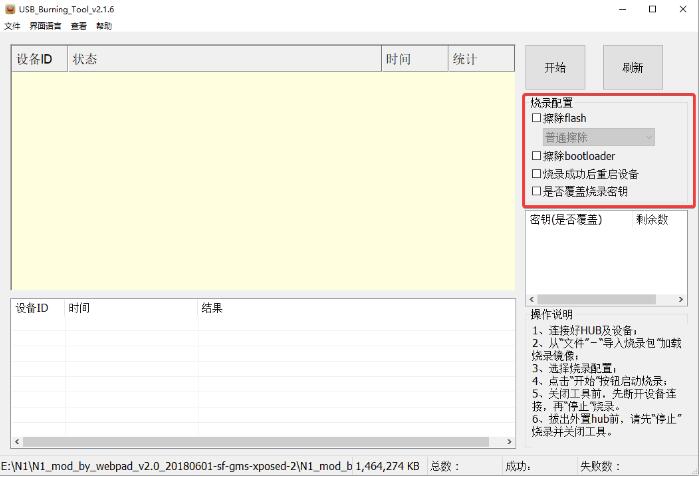Open the 帮助 menu

(x=104, y=26)
